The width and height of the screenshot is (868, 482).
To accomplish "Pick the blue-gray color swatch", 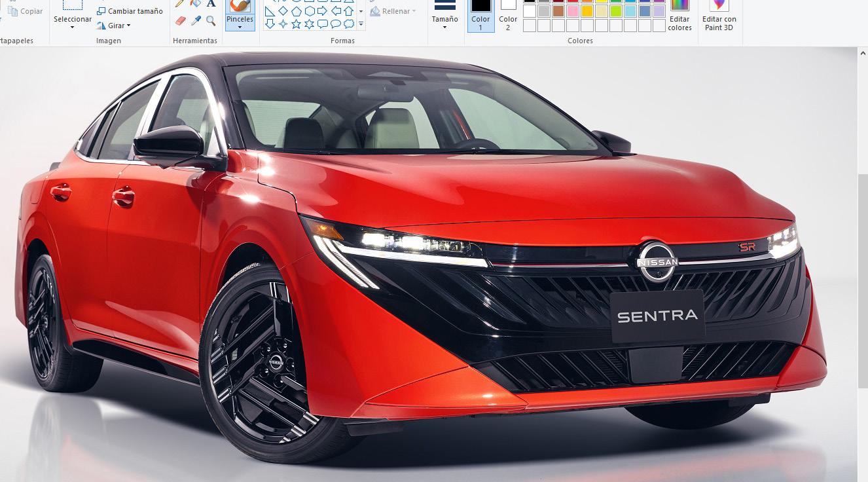I will (x=645, y=11).
